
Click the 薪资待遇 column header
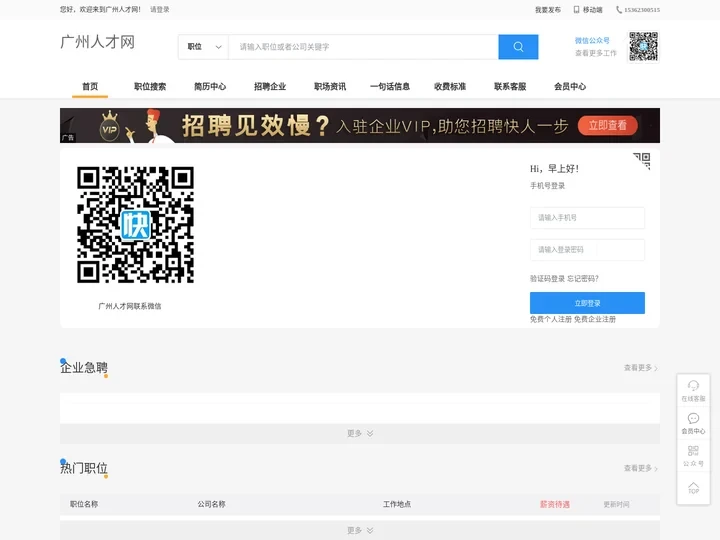(555, 504)
